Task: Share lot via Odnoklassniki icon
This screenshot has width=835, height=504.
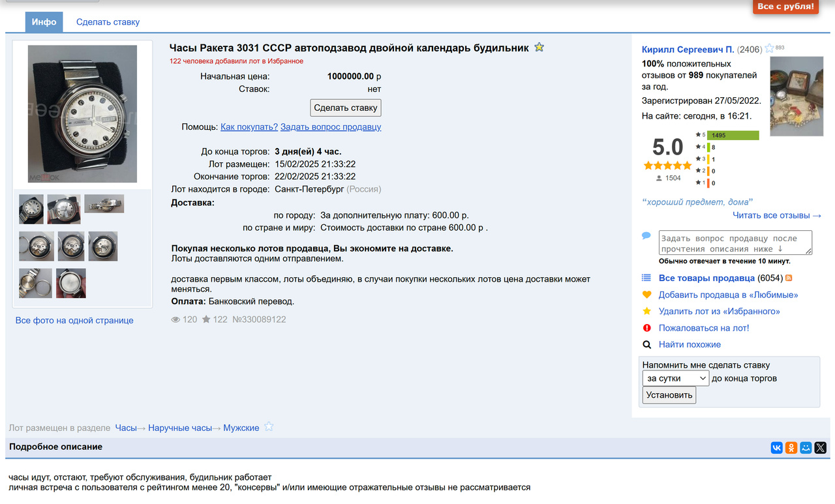Action: click(791, 447)
